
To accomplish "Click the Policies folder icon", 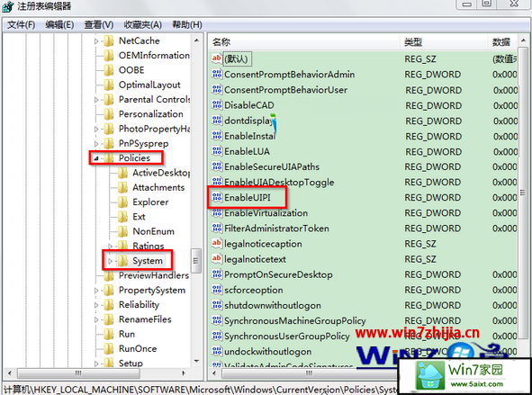I will (x=109, y=158).
